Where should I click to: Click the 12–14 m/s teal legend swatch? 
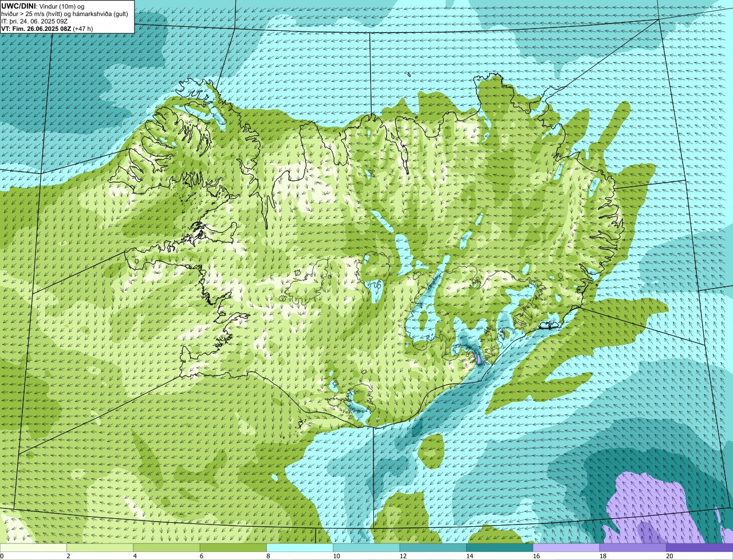pyautogui.click(x=433, y=548)
